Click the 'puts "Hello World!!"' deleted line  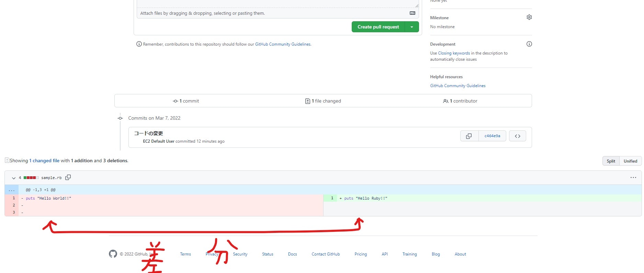(x=48, y=198)
